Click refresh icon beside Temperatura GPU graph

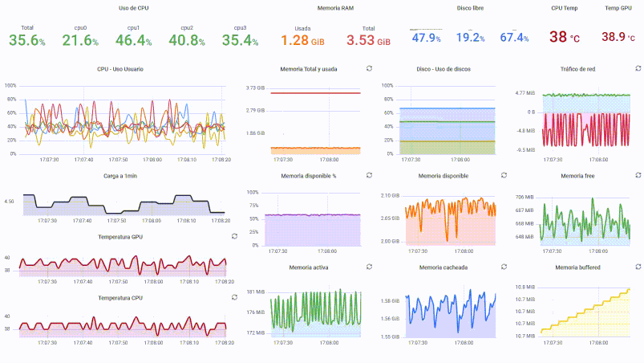(x=233, y=237)
